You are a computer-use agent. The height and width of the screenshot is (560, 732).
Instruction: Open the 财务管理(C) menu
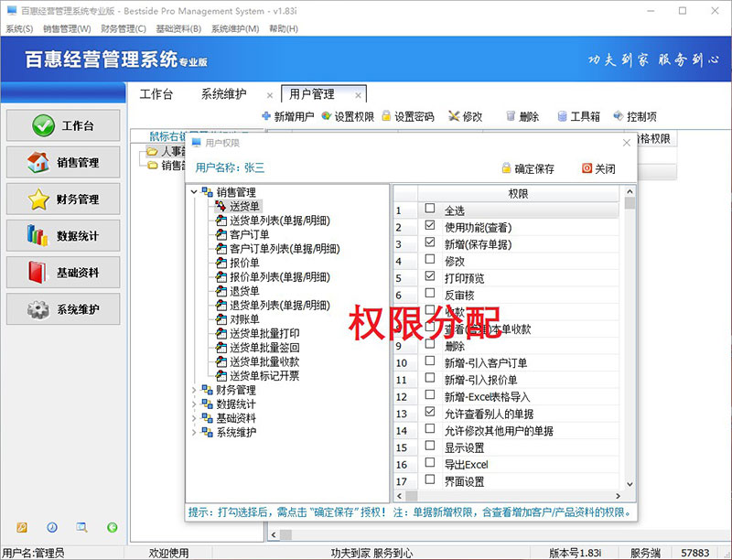coord(124,28)
